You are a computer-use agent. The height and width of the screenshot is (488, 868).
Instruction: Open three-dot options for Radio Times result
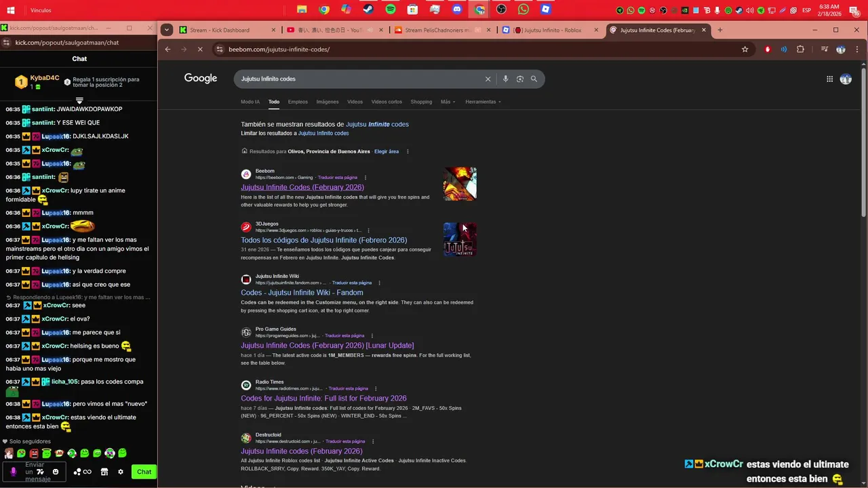pos(376,388)
